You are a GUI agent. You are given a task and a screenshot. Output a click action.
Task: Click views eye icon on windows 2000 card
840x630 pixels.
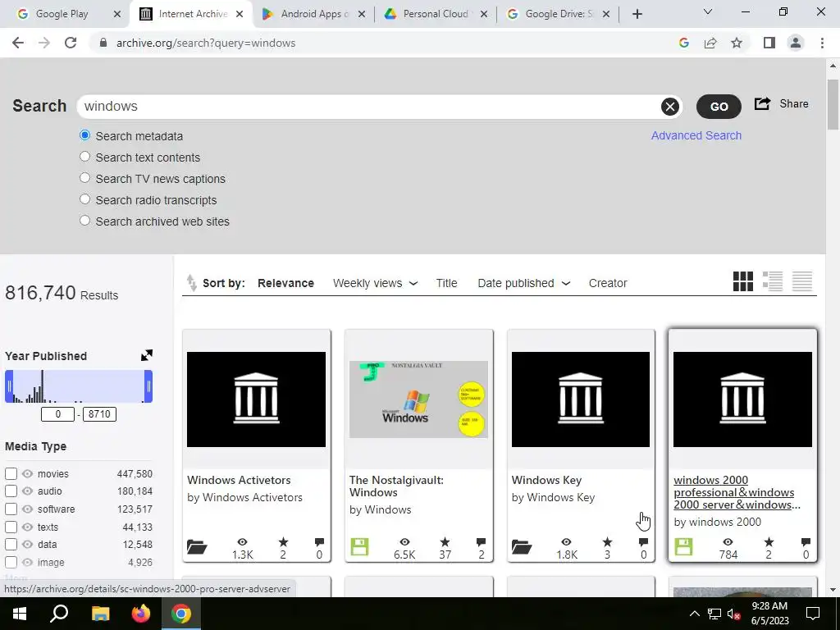tap(728, 542)
